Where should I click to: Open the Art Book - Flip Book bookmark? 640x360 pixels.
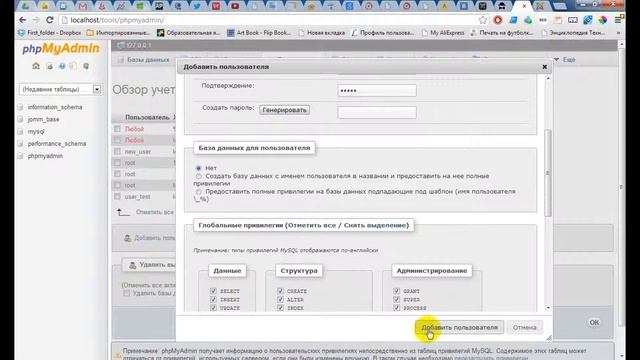(259, 33)
